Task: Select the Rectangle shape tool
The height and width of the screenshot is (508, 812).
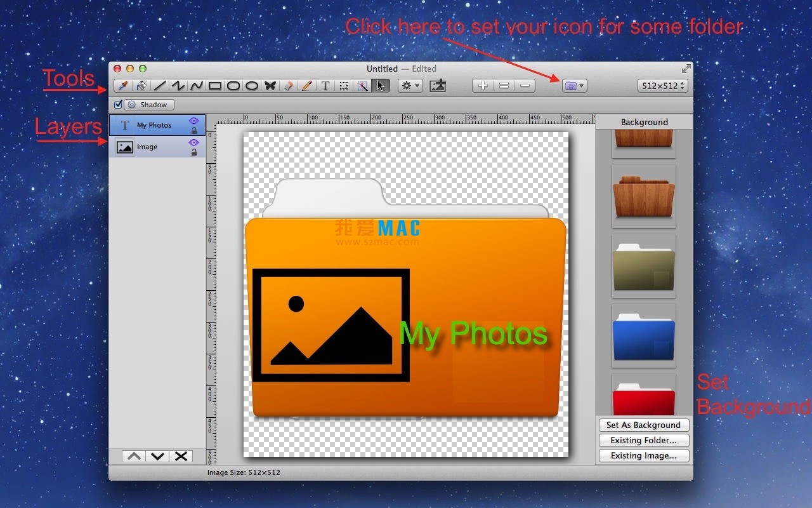Action: (215, 85)
